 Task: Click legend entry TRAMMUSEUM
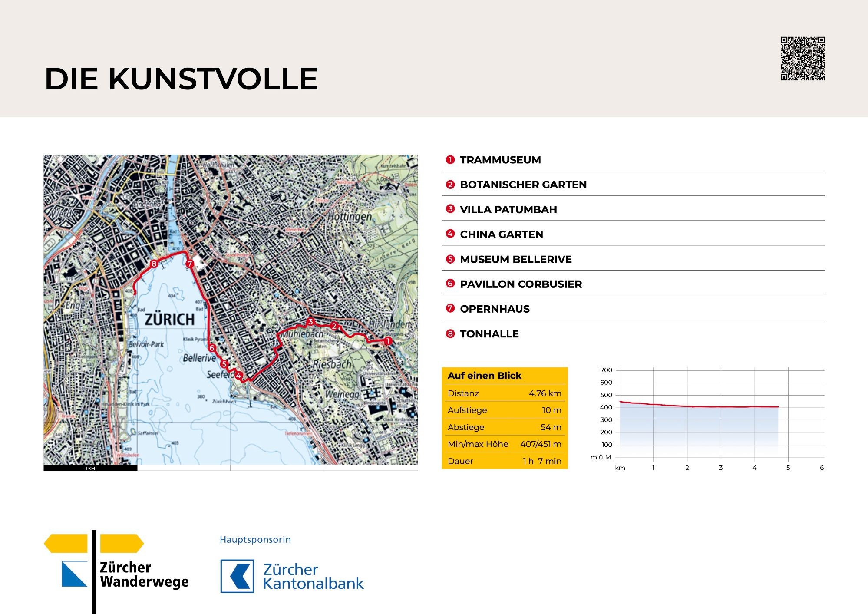(500, 160)
